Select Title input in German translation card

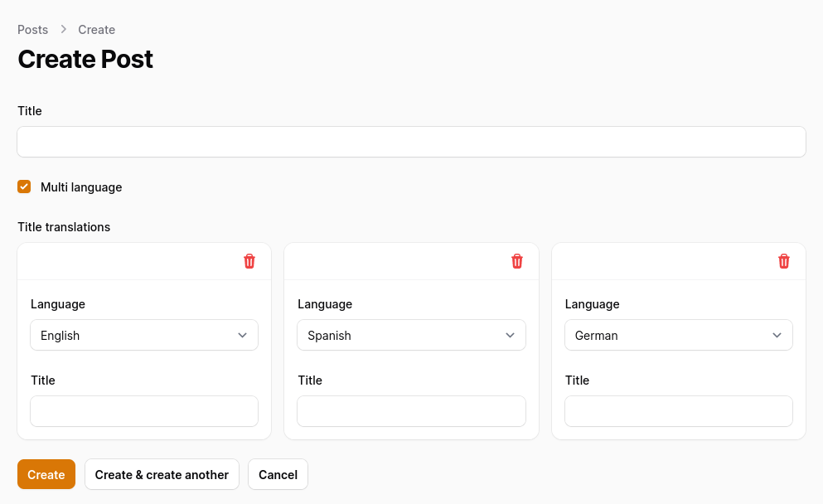point(678,411)
